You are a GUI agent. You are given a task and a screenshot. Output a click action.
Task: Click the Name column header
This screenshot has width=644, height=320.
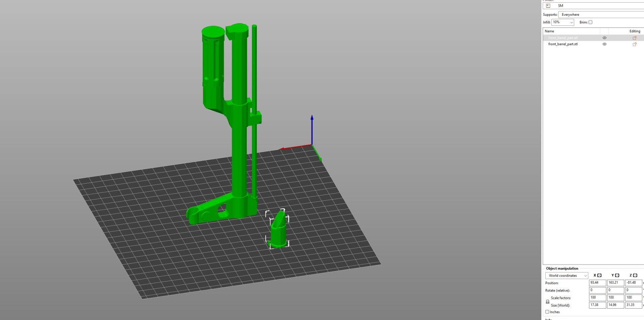[572, 31]
